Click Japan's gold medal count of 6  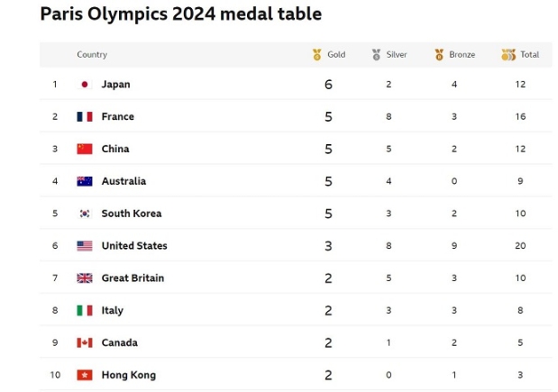point(329,85)
